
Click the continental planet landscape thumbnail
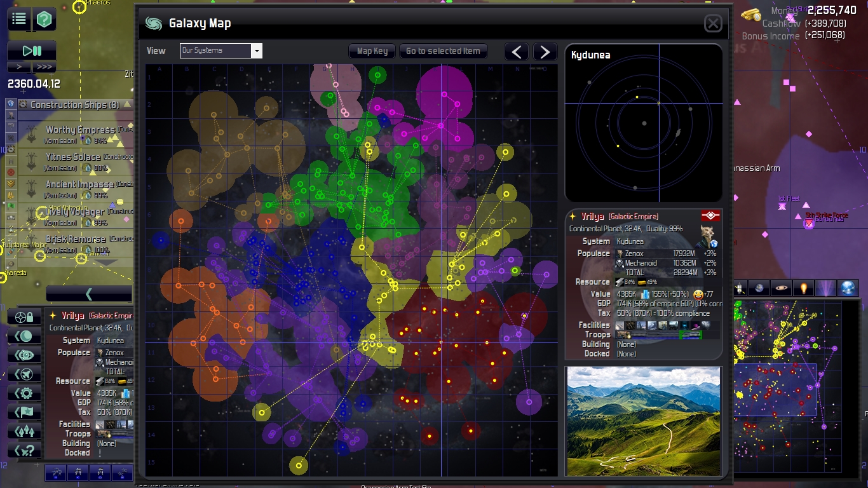(644, 421)
